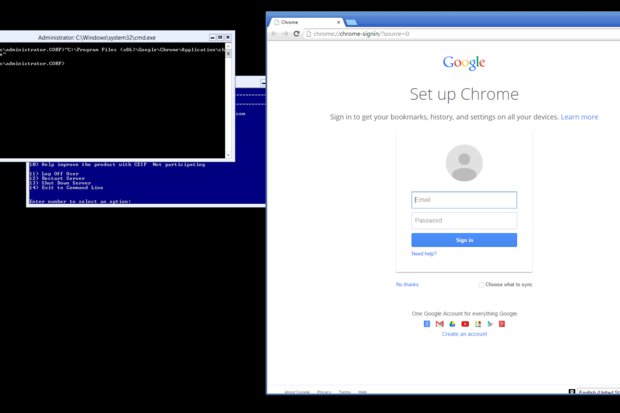Click the Google Drive icon
The height and width of the screenshot is (413, 620).
(x=452, y=324)
